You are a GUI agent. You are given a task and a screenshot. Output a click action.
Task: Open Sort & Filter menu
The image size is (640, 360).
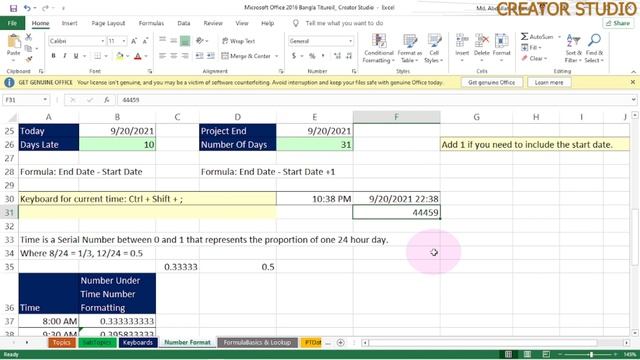[x=573, y=49]
